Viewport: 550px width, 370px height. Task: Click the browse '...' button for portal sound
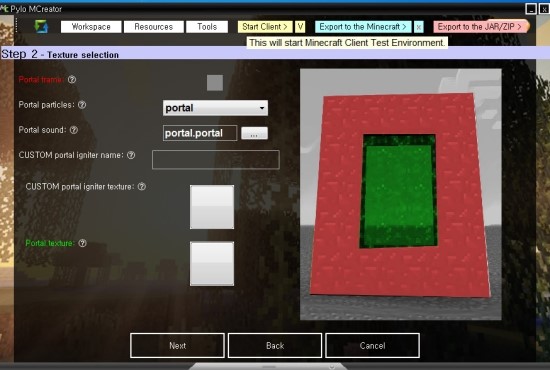click(255, 133)
